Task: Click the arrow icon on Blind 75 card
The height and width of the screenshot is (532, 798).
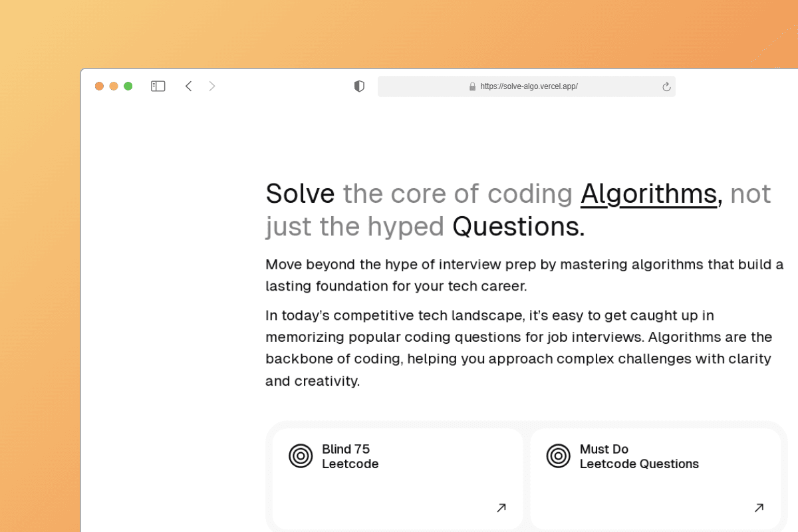Action: 501,508
